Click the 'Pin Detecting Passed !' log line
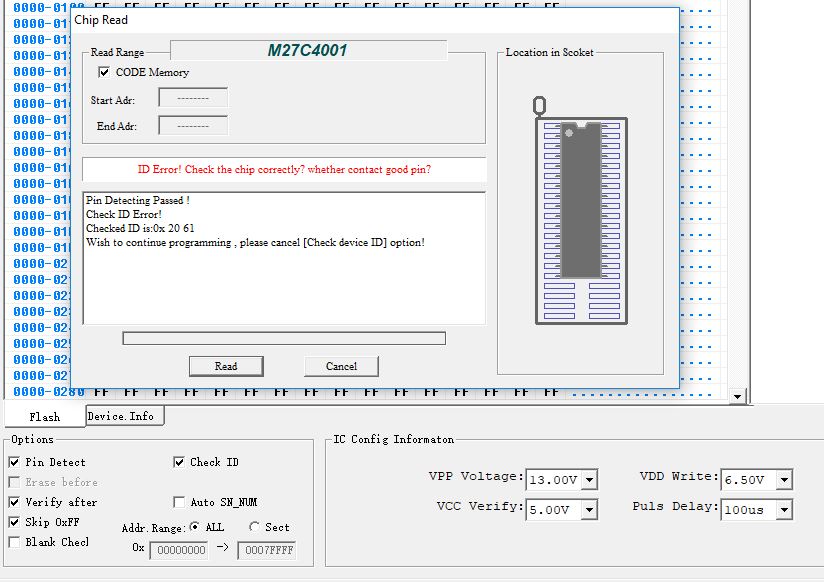Viewport: 824px width, 582px height. (x=138, y=200)
